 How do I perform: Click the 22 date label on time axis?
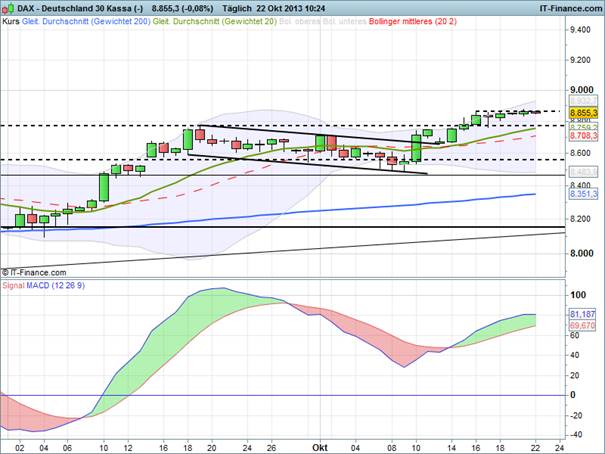point(535,448)
